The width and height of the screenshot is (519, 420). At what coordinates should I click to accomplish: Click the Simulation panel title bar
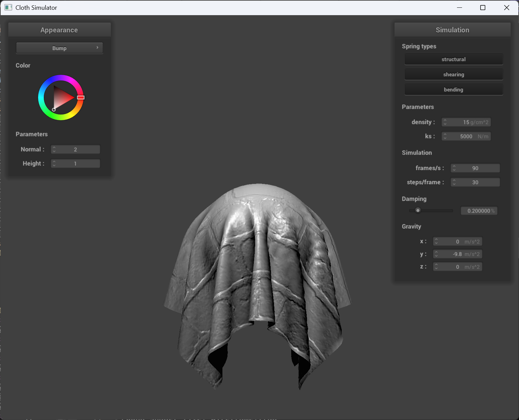452,30
